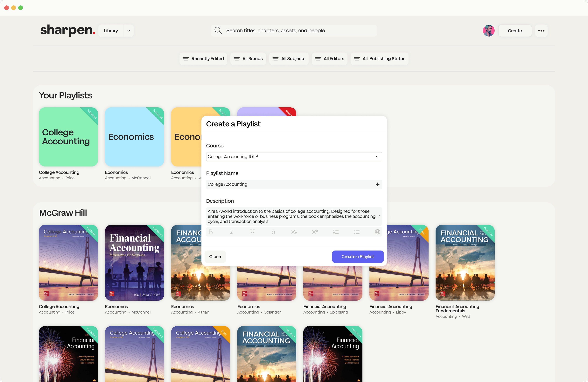Insert accented special character in description
Screen dimensions: 588x382
tap(273, 232)
